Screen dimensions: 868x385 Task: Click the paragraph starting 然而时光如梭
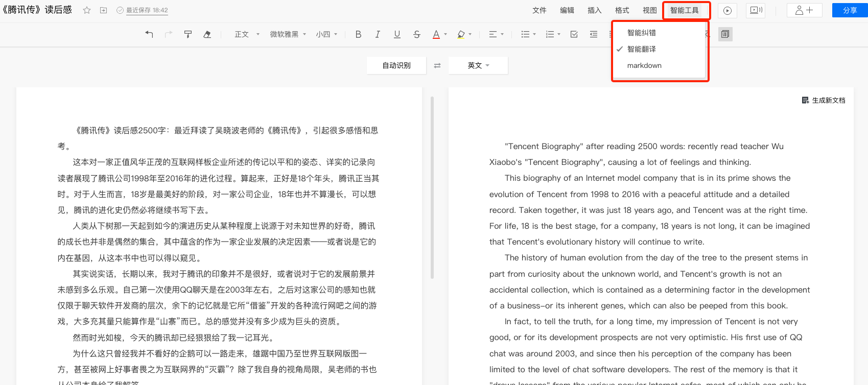point(173,338)
